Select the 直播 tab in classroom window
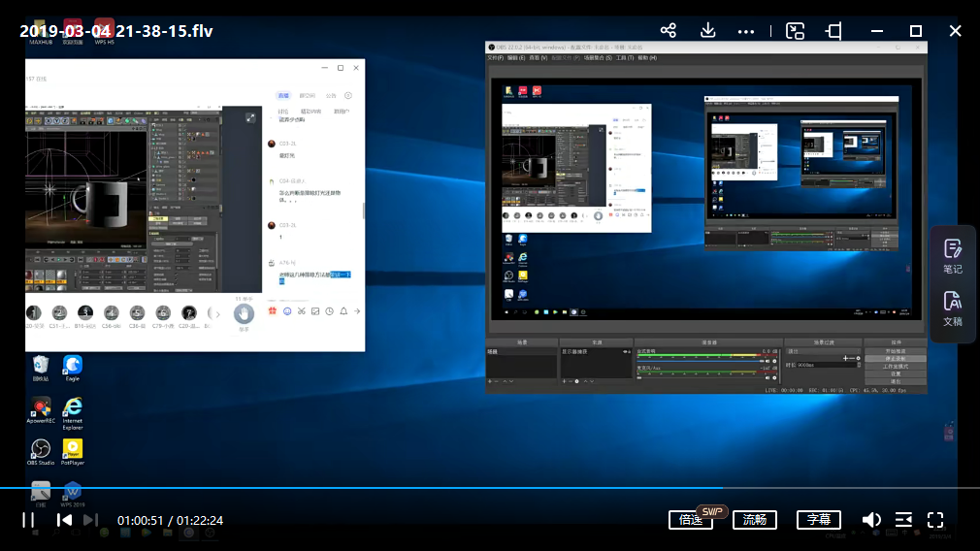Screen dimensions: 980x551 tap(283, 96)
